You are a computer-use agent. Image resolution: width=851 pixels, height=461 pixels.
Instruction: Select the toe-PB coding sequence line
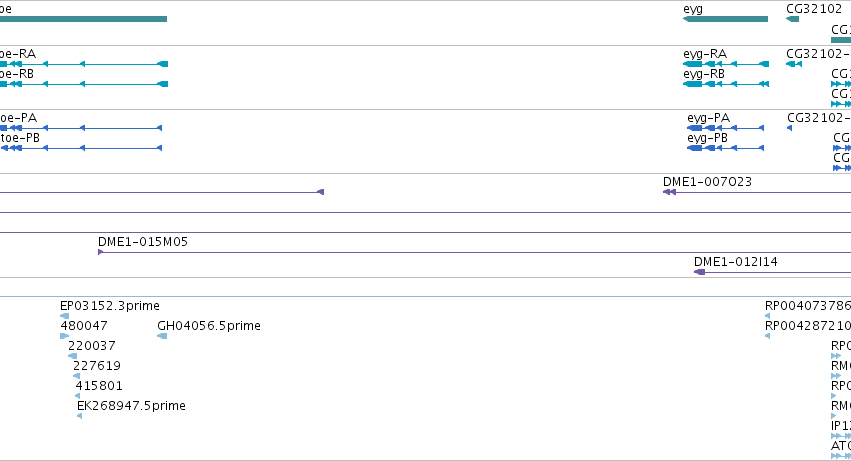pyautogui.click(x=81, y=148)
